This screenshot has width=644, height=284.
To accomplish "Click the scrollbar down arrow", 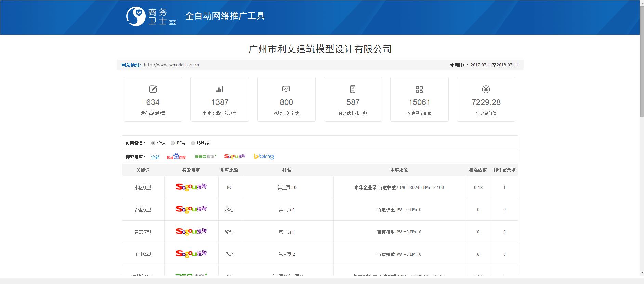I will tap(642, 273).
